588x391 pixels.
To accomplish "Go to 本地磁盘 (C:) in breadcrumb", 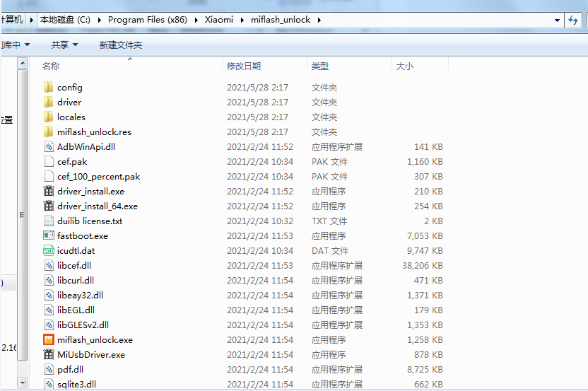I will 65,20.
